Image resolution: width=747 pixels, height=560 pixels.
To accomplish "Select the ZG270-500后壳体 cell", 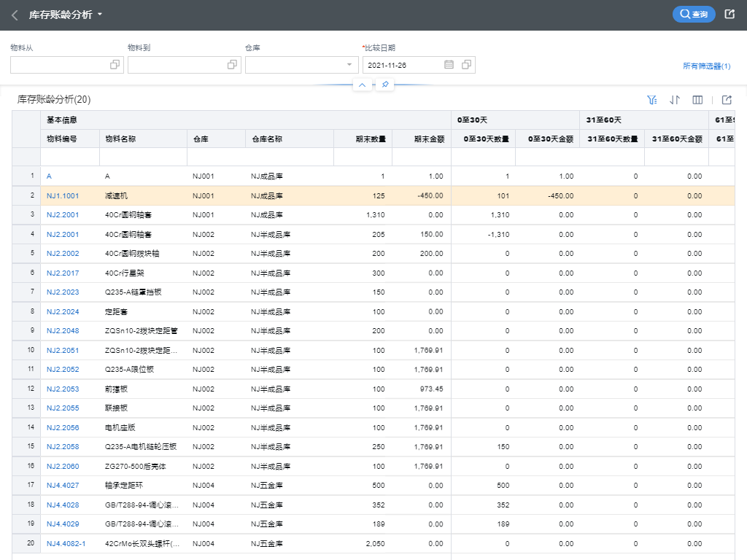I will coord(143,466).
